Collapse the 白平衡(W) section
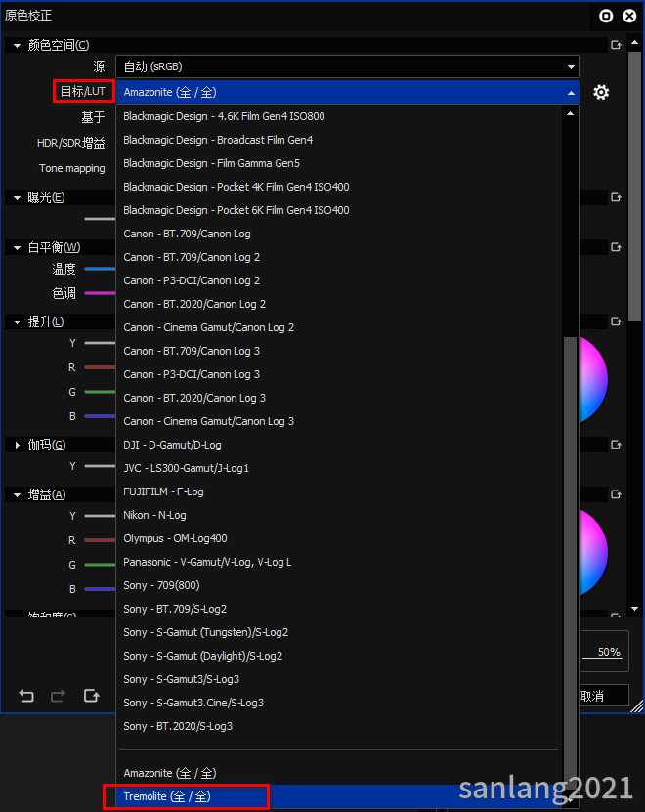This screenshot has height=812, width=645. pos(17,247)
